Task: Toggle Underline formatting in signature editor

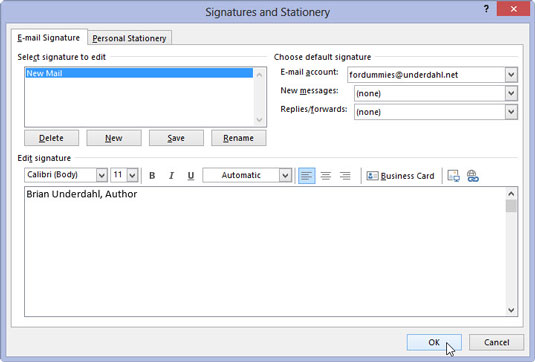Action: pyautogui.click(x=191, y=176)
